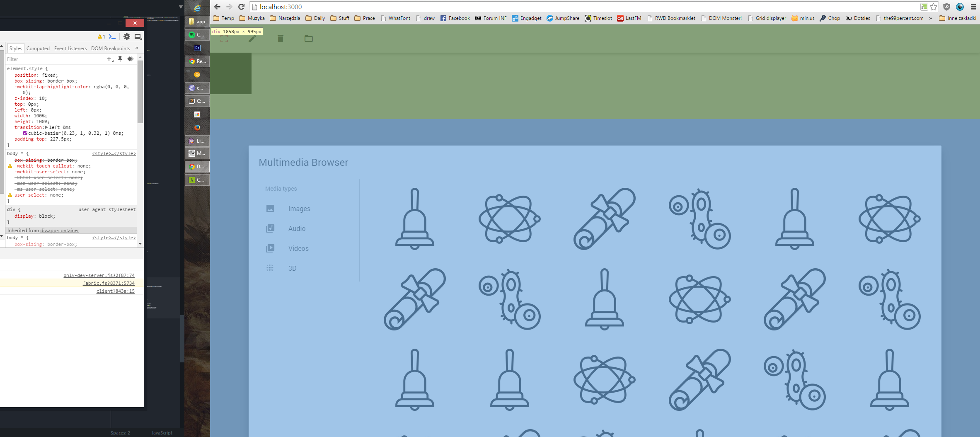The width and height of the screenshot is (980, 437).
Task: Bookmark this page with the star icon
Action: pyautogui.click(x=934, y=7)
